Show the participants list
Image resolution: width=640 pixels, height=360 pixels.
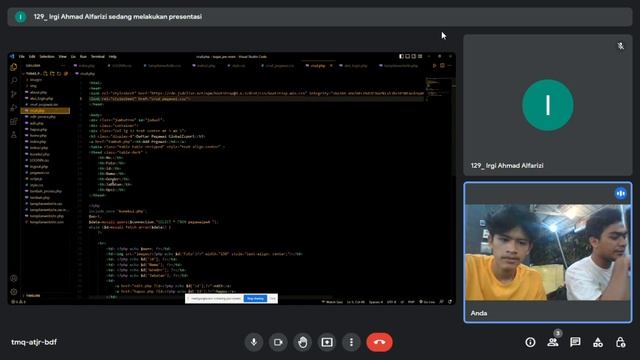[553, 342]
